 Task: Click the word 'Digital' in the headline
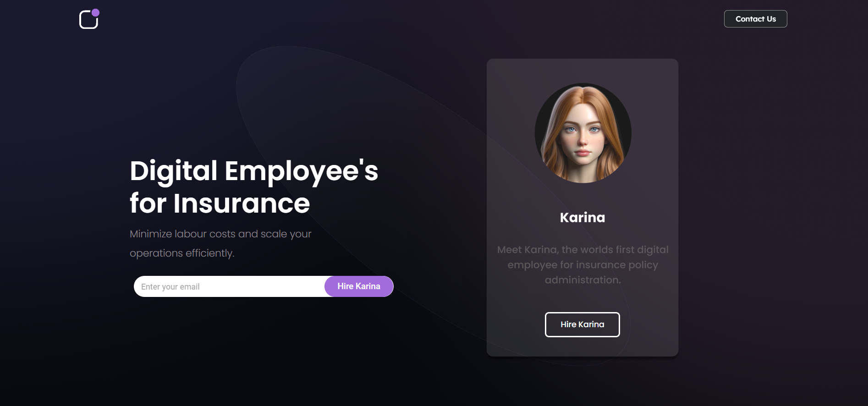click(173, 171)
